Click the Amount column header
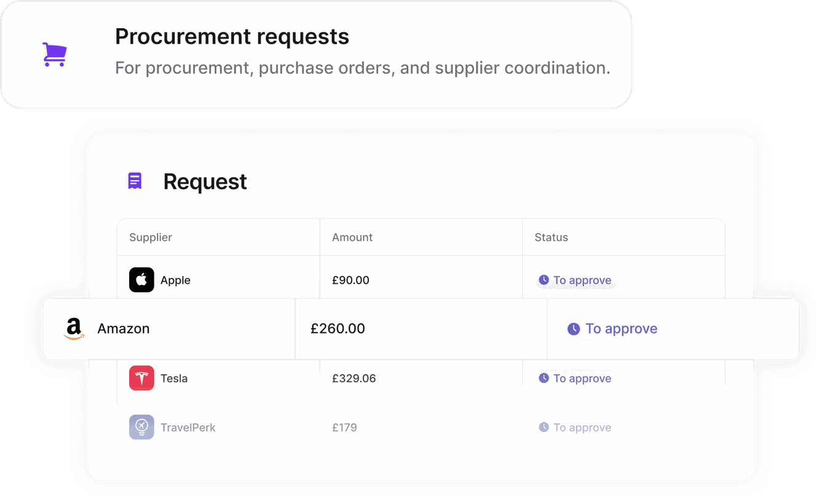The height and width of the screenshot is (504, 824). point(352,237)
